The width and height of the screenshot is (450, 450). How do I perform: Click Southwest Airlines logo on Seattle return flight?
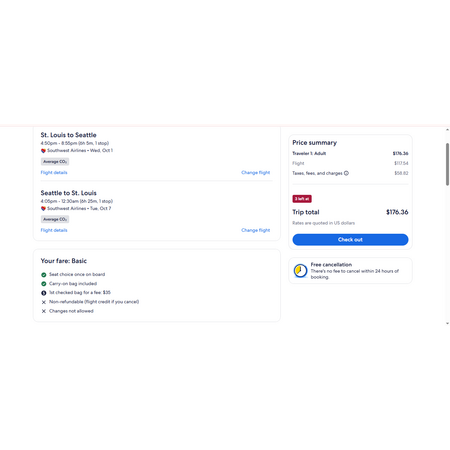(43, 209)
